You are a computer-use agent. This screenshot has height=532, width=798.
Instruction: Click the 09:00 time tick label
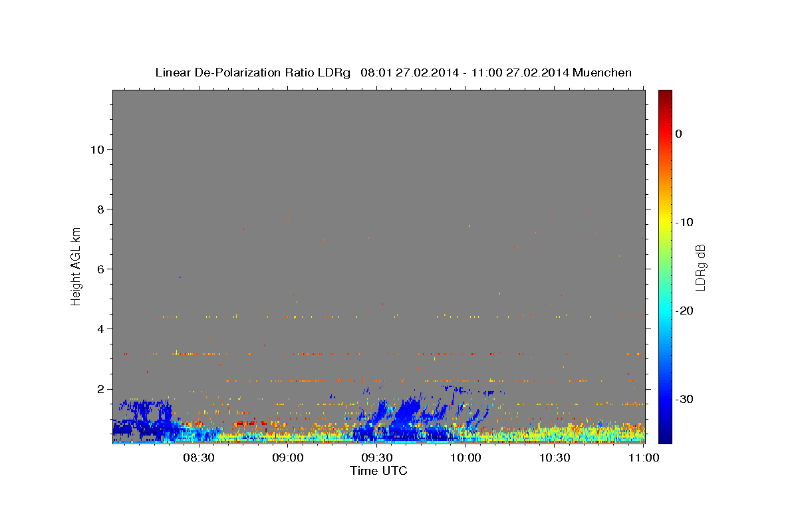click(x=287, y=458)
